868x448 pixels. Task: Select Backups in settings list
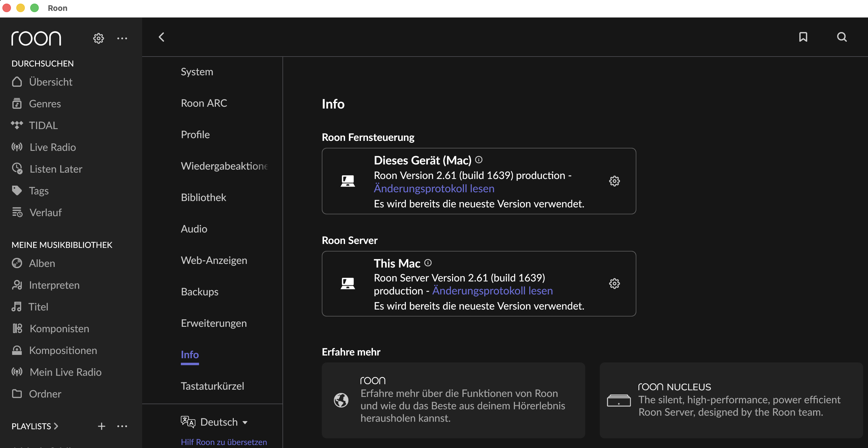pos(200,292)
